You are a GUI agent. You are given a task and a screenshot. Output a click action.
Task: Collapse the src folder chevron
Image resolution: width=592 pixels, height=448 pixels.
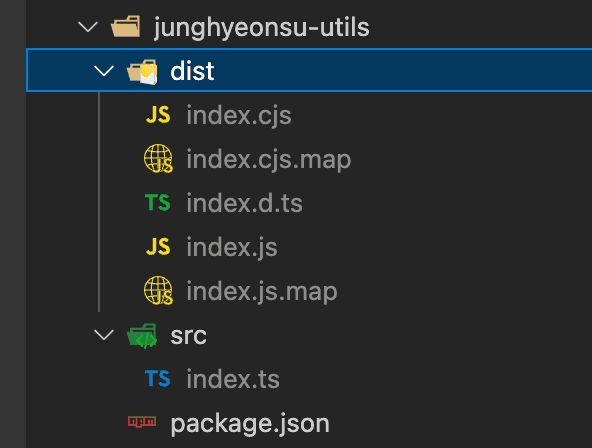pos(104,335)
